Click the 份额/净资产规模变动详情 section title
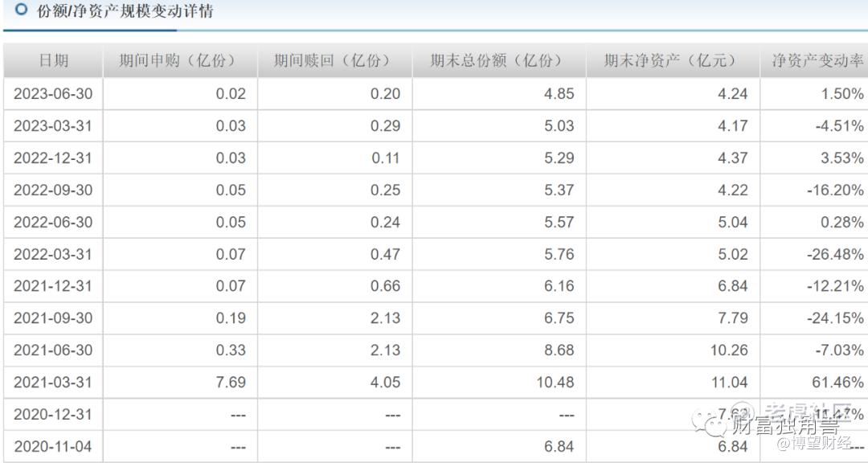The height and width of the screenshot is (463, 868). coord(125,12)
